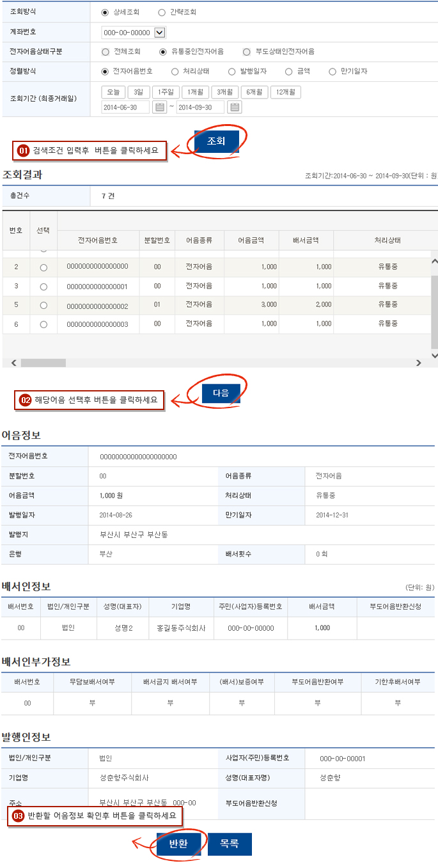438x868 pixels.
Task: Open the end date calendar picker
Action: [235, 107]
